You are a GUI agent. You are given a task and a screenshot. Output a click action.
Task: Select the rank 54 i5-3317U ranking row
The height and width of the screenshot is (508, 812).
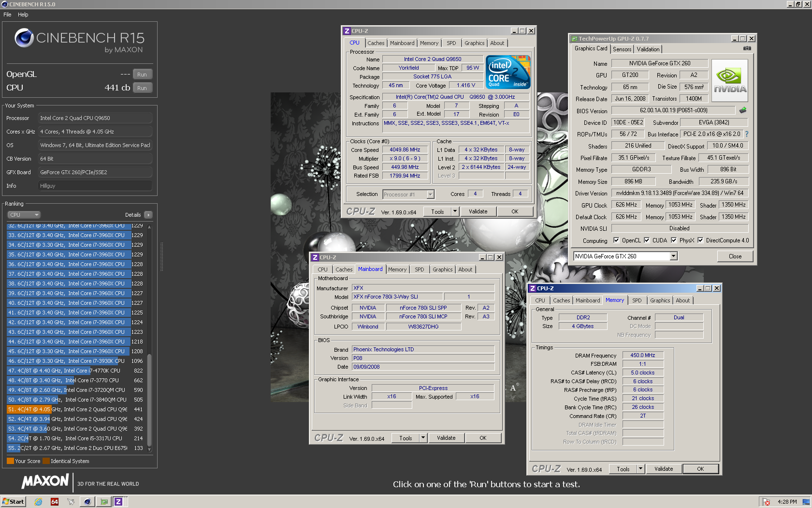pos(76,438)
